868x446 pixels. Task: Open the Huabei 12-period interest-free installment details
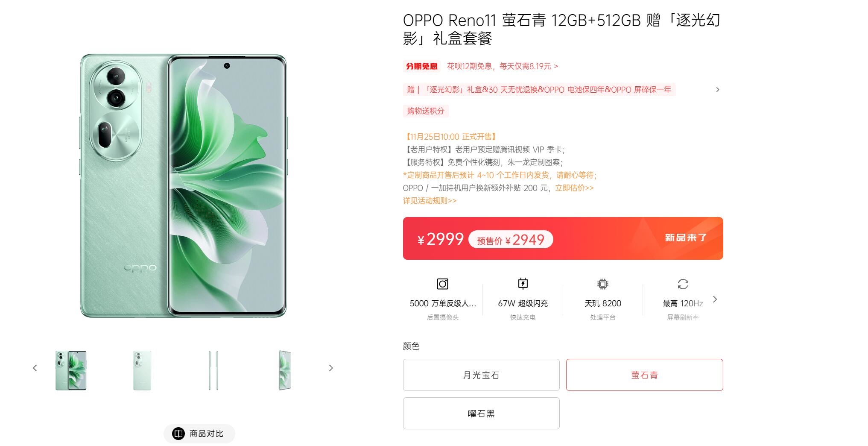point(503,66)
